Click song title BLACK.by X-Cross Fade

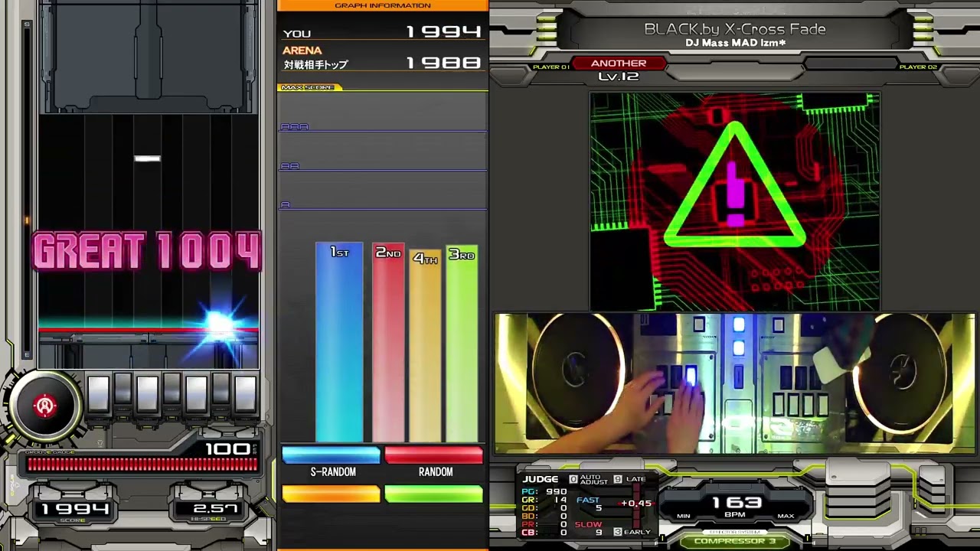735,29
